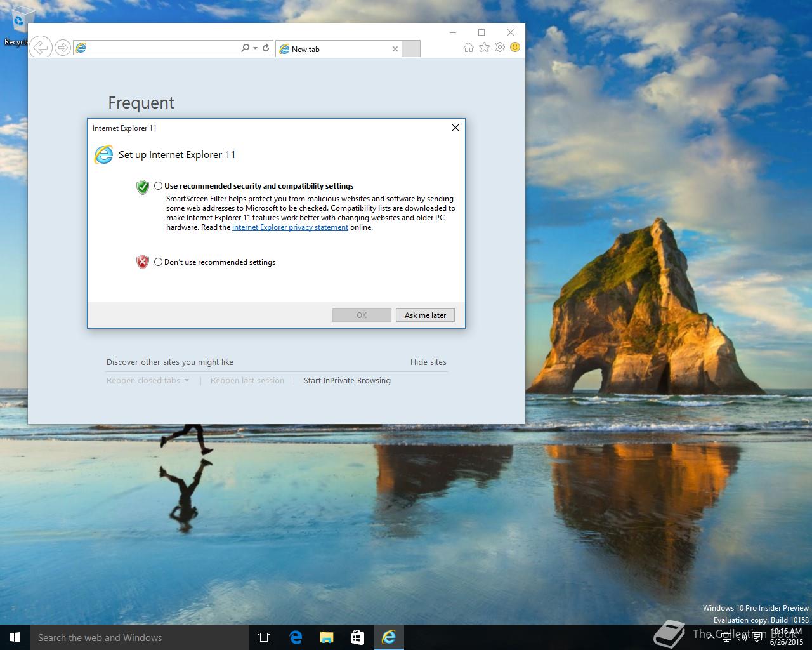This screenshot has width=812, height=650.
Task: Minimize the Internet Explorer window
Action: [452, 32]
